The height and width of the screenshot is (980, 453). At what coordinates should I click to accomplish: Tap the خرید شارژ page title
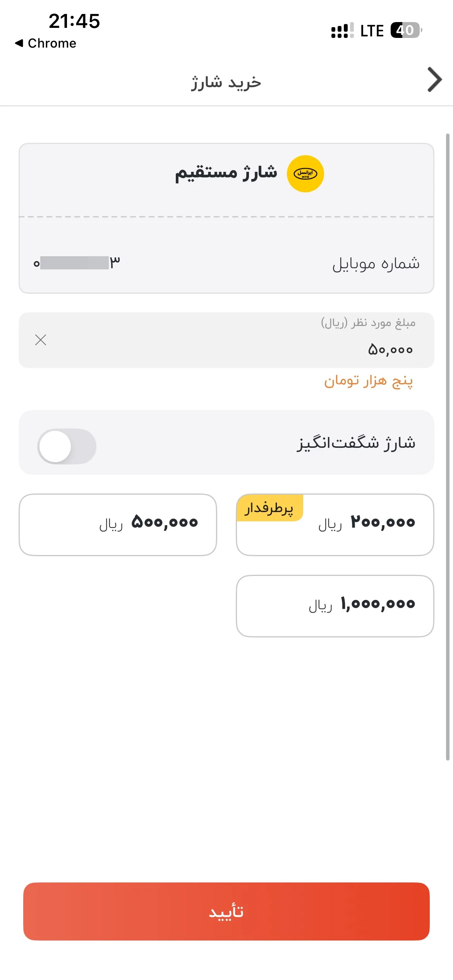(226, 82)
